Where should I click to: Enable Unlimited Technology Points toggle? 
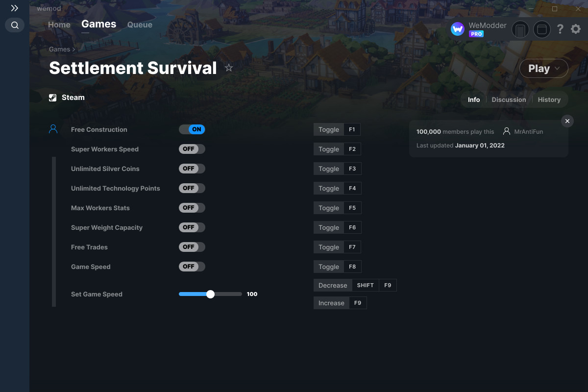click(192, 188)
